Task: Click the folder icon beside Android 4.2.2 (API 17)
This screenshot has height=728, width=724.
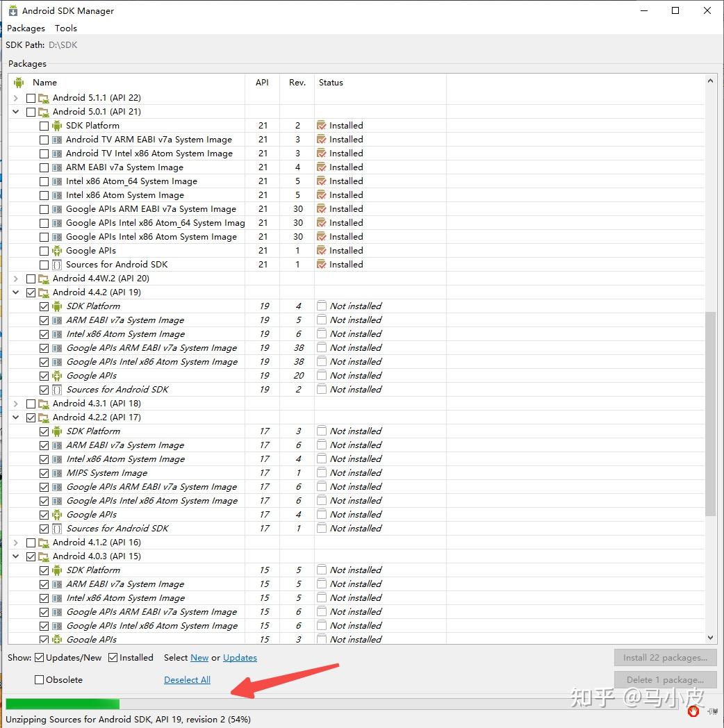Action: [x=44, y=417]
